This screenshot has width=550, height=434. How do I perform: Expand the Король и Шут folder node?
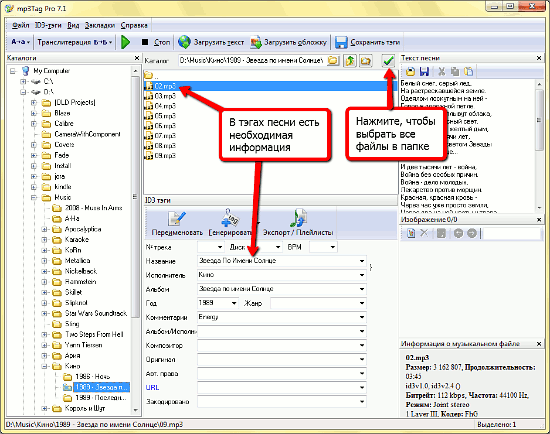44,408
